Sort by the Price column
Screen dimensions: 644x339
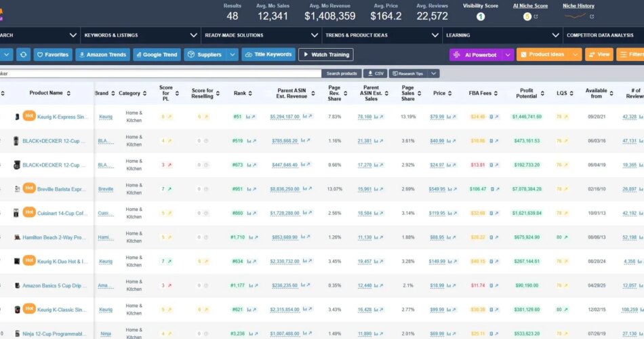coord(439,93)
